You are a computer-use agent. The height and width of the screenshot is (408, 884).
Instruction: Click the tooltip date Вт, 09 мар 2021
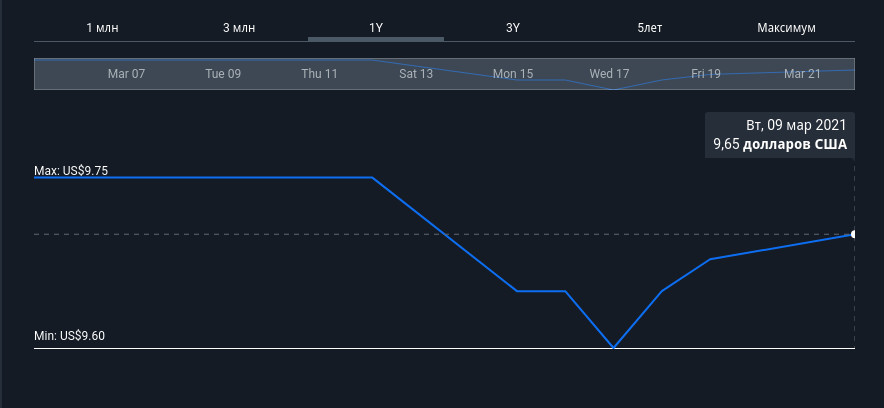pyautogui.click(x=796, y=125)
